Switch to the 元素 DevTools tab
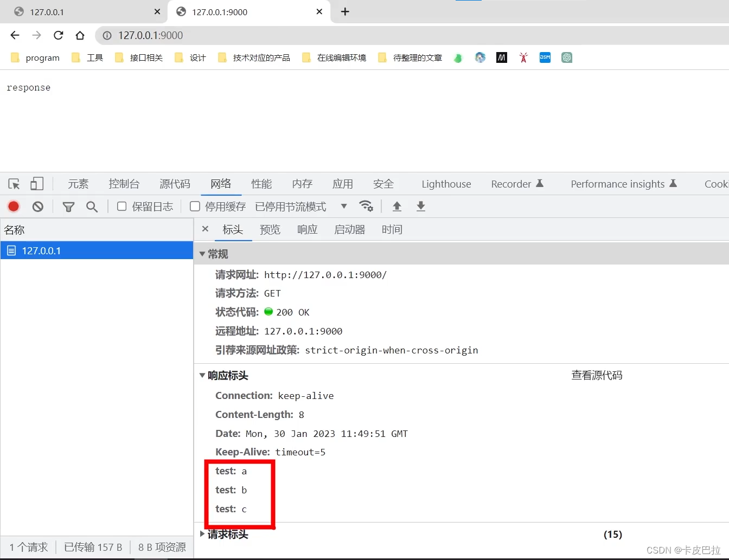This screenshot has width=729, height=560. pyautogui.click(x=78, y=184)
